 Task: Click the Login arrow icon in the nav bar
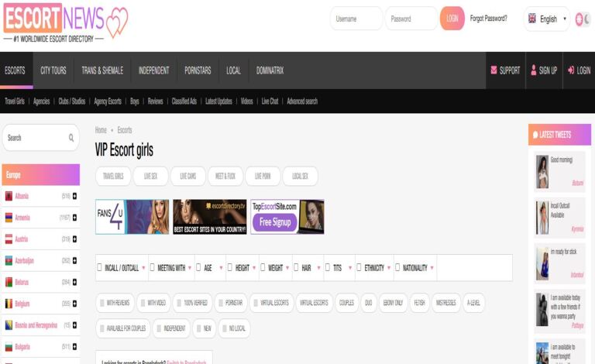[x=570, y=70]
